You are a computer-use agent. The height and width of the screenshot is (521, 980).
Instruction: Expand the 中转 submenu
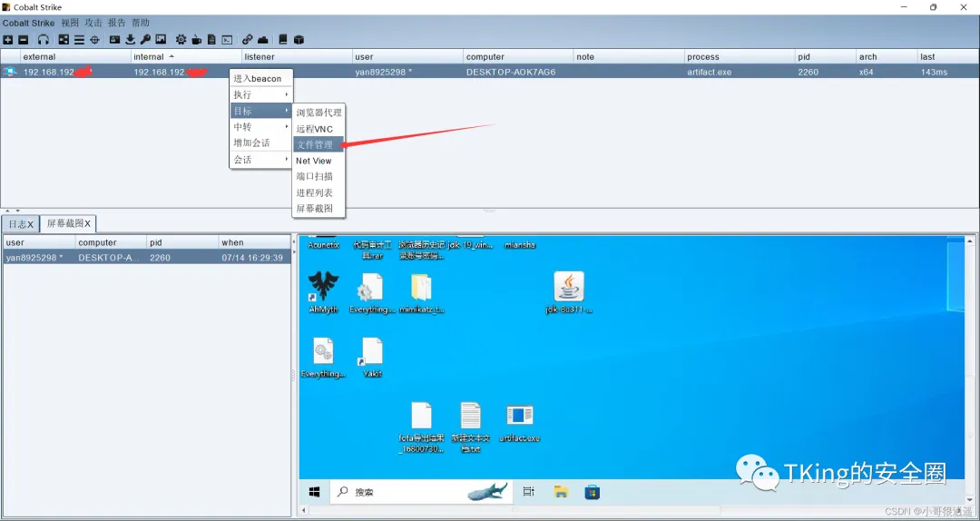click(x=261, y=127)
